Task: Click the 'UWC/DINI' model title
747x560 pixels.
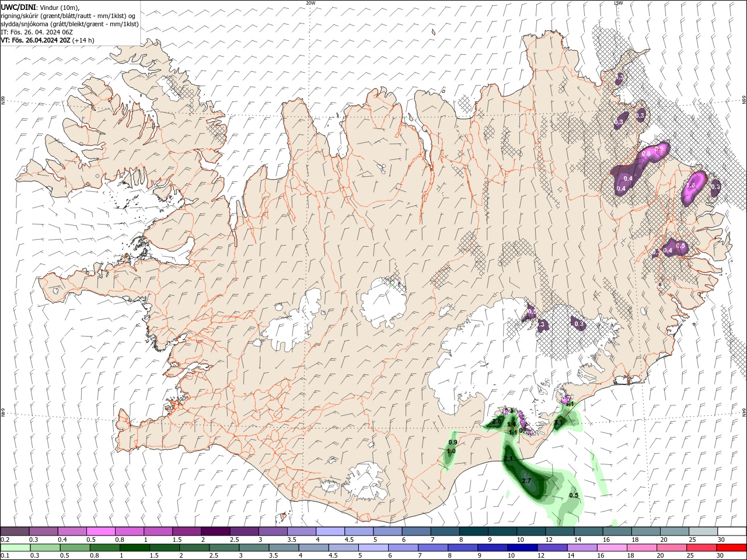Action: [18, 7]
